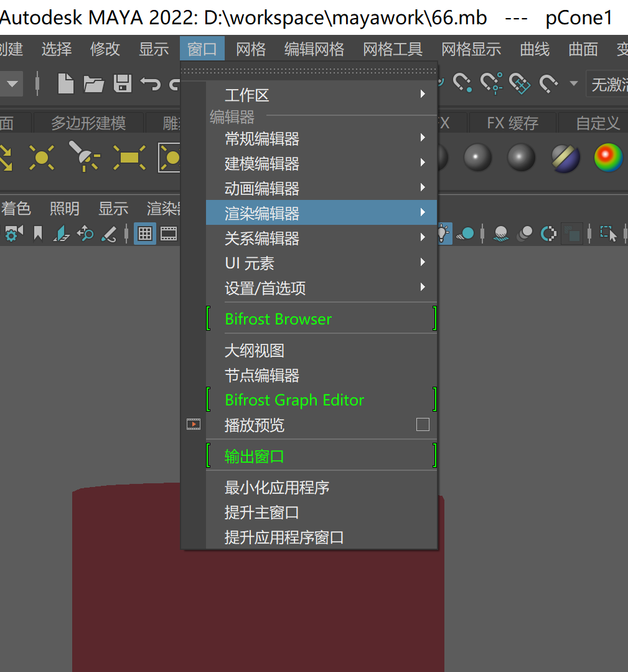Switch to the FX 缓存 shelf tab
The image size is (628, 672).
(512, 123)
